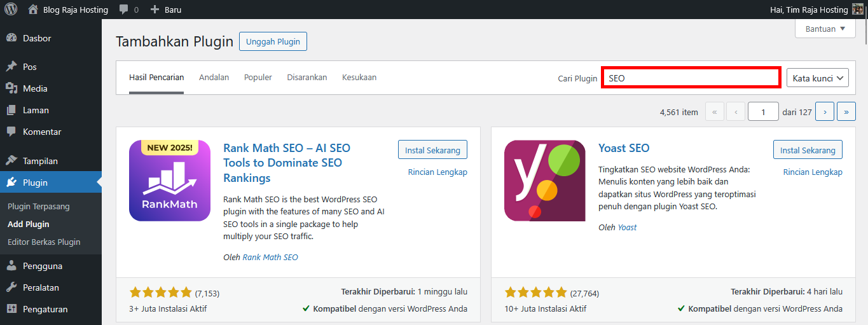868x325 pixels.
Task: Focus the Cari Plugin search field
Action: (691, 78)
